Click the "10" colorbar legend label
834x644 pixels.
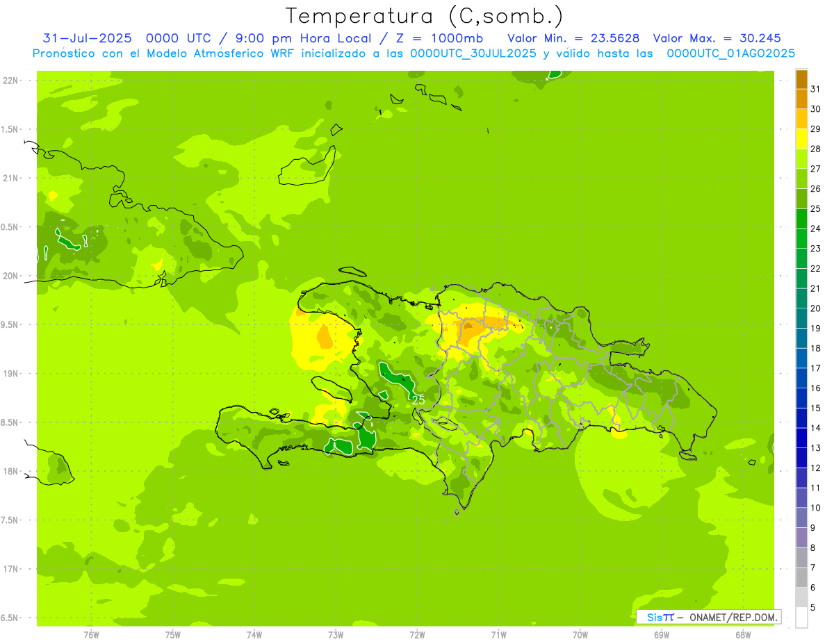[x=816, y=507]
